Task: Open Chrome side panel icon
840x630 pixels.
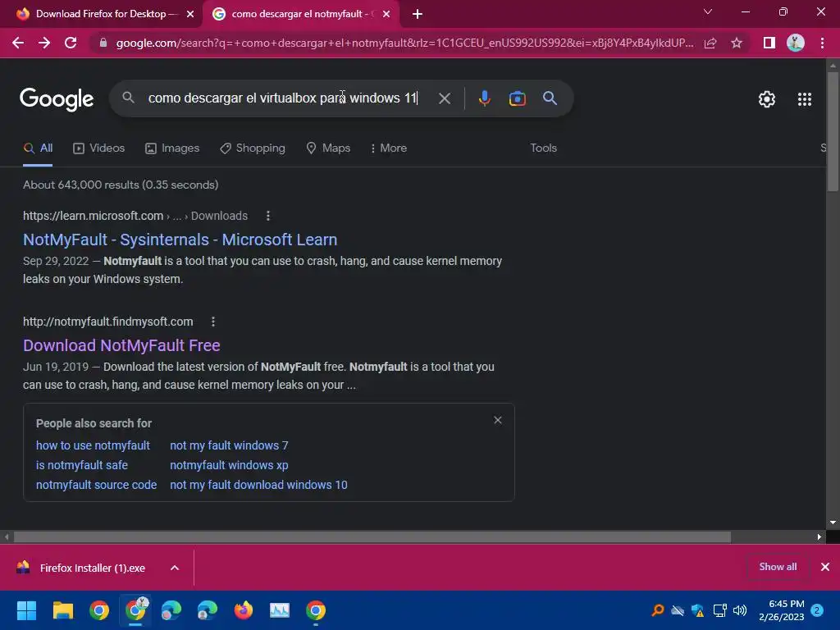Action: pos(769,43)
